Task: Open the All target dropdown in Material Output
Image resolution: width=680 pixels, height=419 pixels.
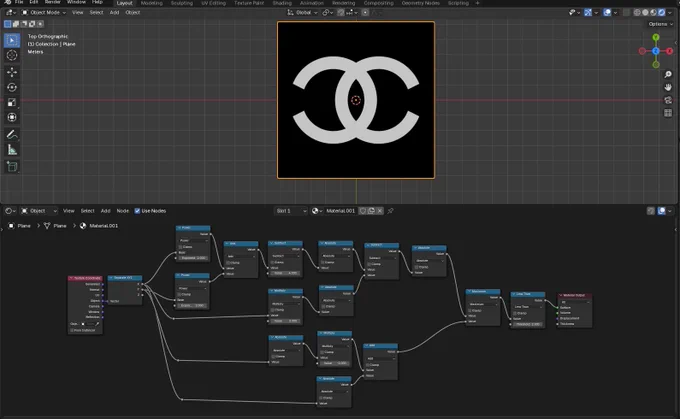Action: (575, 302)
